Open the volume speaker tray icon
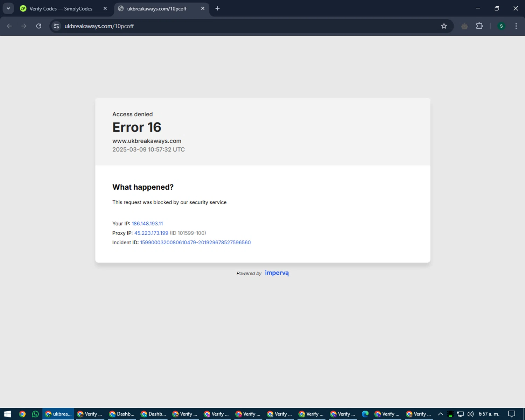 [x=470, y=414]
